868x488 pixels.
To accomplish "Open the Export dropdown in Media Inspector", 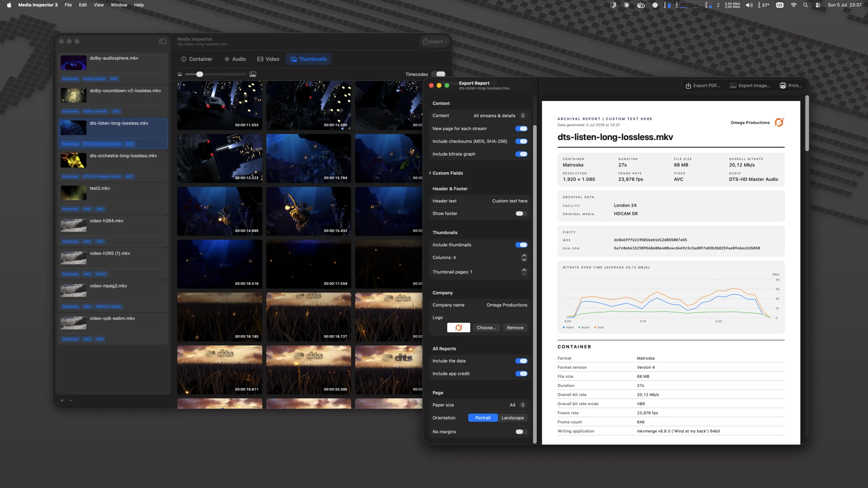I will [435, 41].
